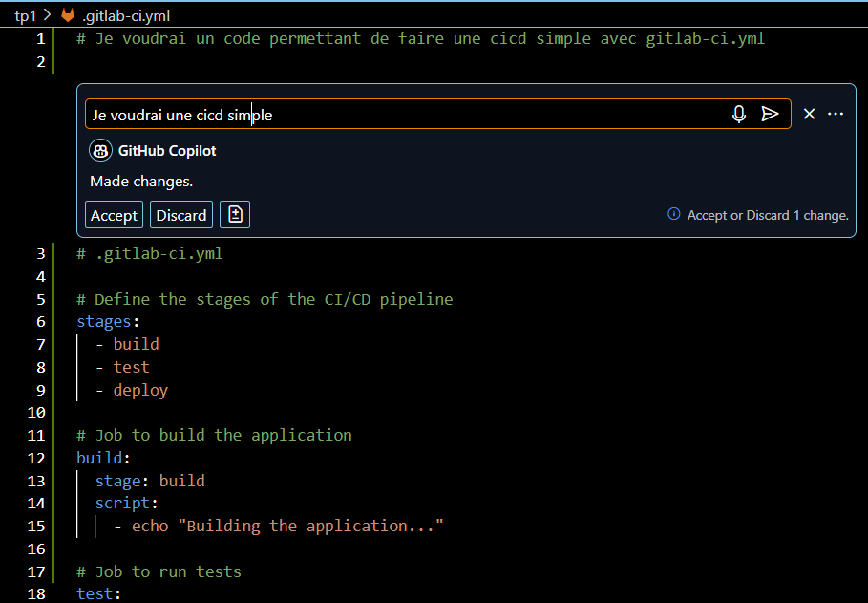The width and height of the screenshot is (868, 603).
Task: Click the "Accept or Discard 1 change" message
Action: [x=767, y=215]
